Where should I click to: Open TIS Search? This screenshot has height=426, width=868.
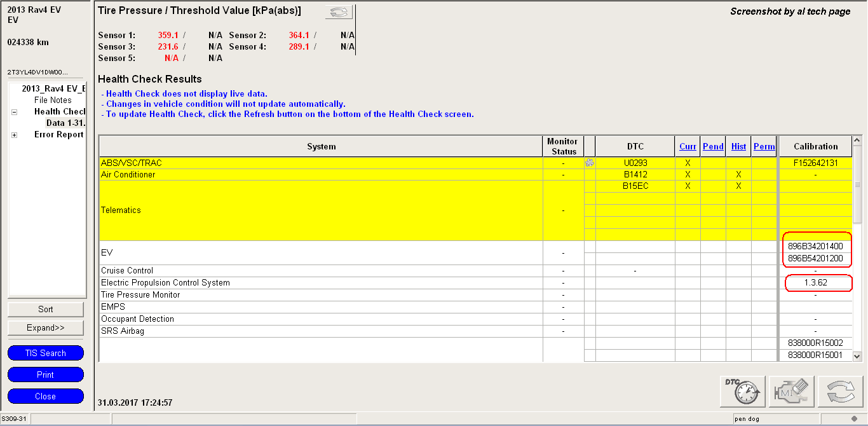pyautogui.click(x=46, y=353)
